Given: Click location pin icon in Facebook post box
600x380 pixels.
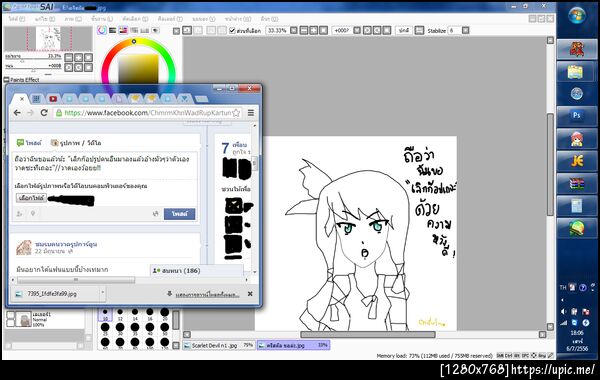Looking at the screenshot, I should pos(33,214).
